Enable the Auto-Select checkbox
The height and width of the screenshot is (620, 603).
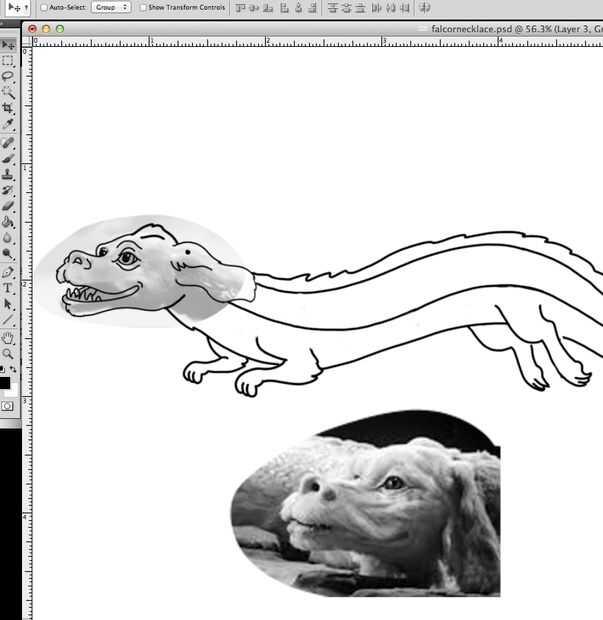click(44, 8)
